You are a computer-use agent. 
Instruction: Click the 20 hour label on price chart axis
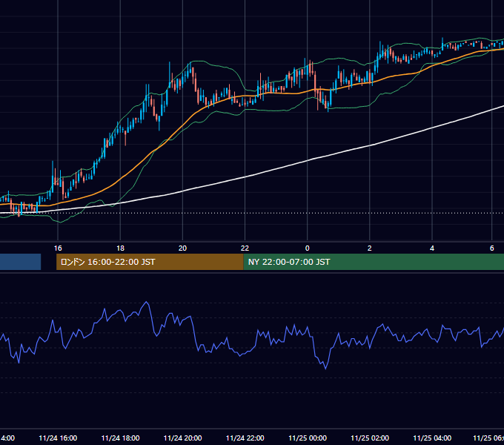(182, 248)
